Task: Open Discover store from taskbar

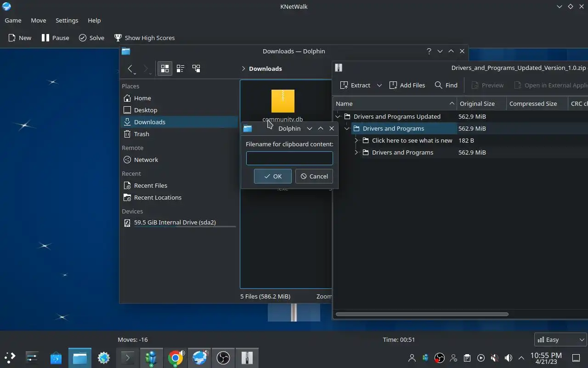Action: (x=56, y=357)
